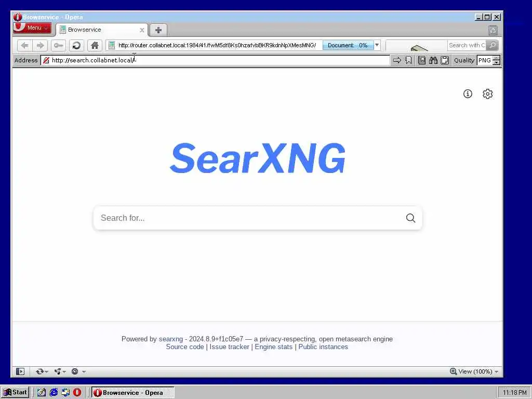Toggle the Opera panel sidebar icon
Image resolution: width=532 pixels, height=399 pixels.
tap(20, 371)
